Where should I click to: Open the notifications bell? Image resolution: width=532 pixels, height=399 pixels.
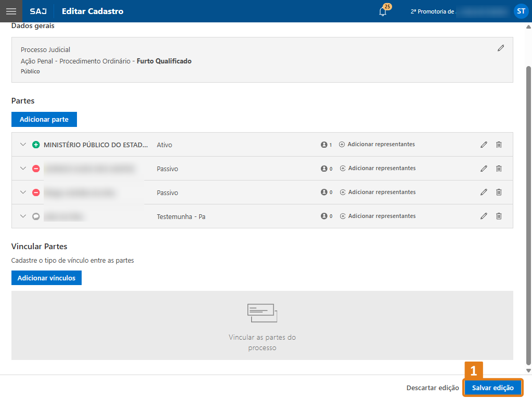point(383,11)
